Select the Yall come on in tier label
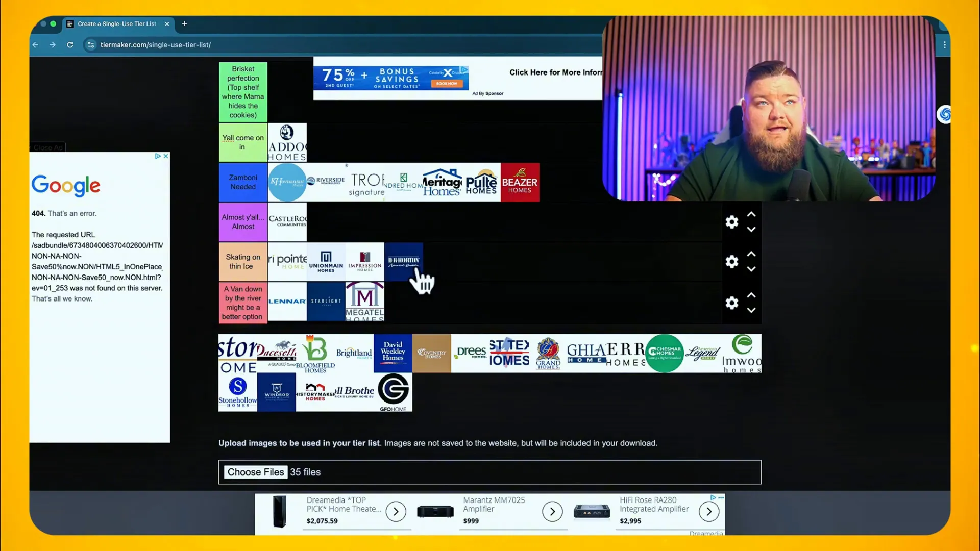Screen dimensions: 980x551 coord(243,143)
